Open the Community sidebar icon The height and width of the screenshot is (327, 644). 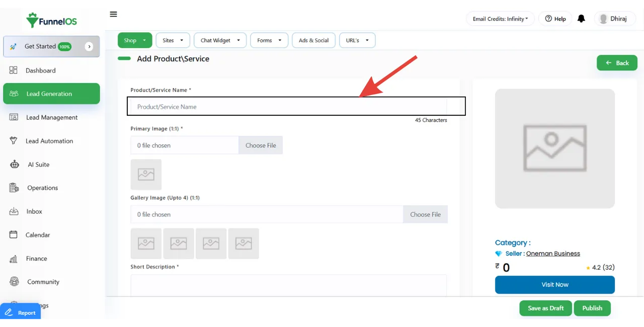tap(14, 282)
